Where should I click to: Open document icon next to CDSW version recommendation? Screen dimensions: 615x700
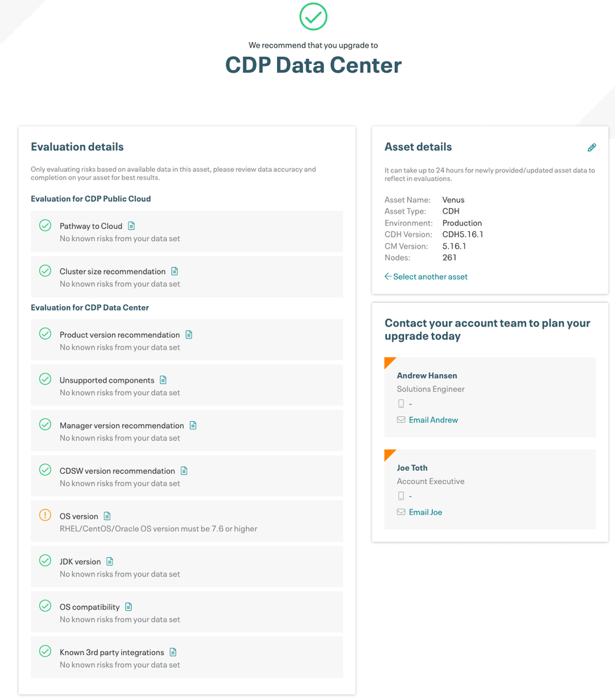184,471
